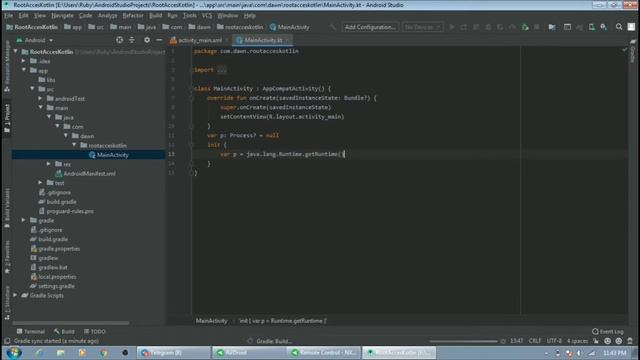Open the Gradle side panel tab
Viewport: 640px width, 360px height.
click(x=633, y=51)
